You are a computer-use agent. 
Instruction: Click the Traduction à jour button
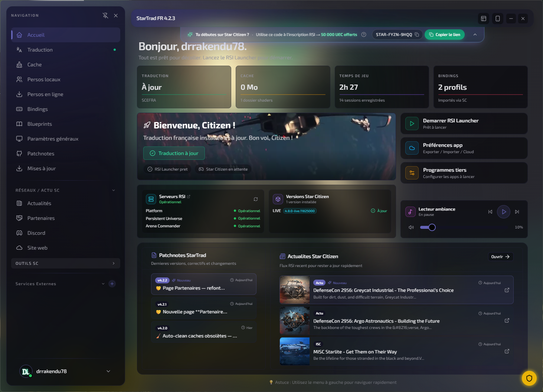pyautogui.click(x=174, y=153)
